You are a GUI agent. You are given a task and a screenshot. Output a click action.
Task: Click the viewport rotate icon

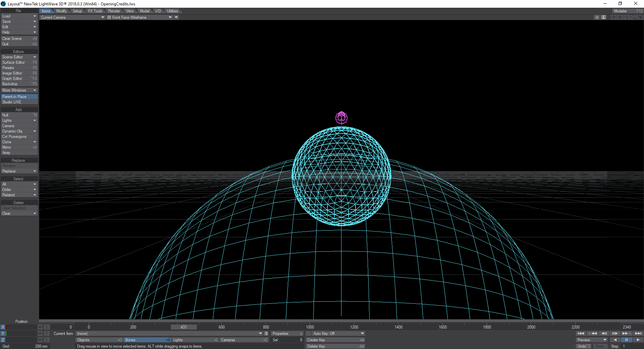pos(627,17)
